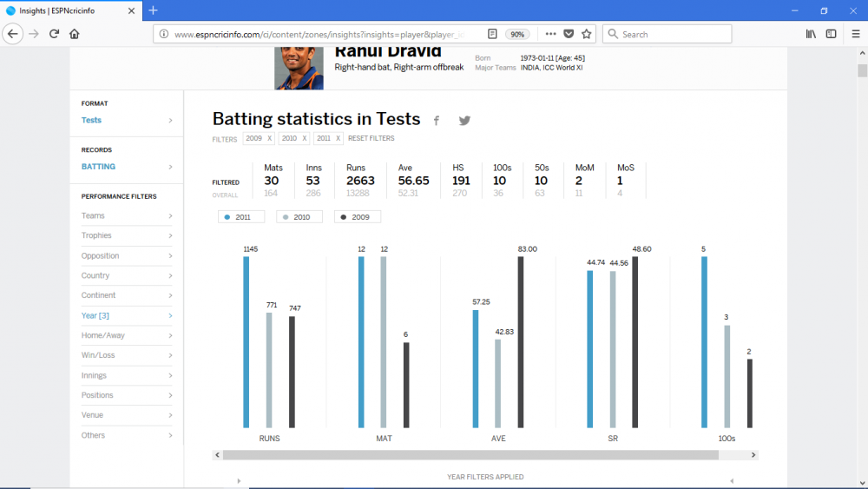Screen dimensions: 868x489
Task: Toggle reader view icon in address bar
Action: [492, 34]
